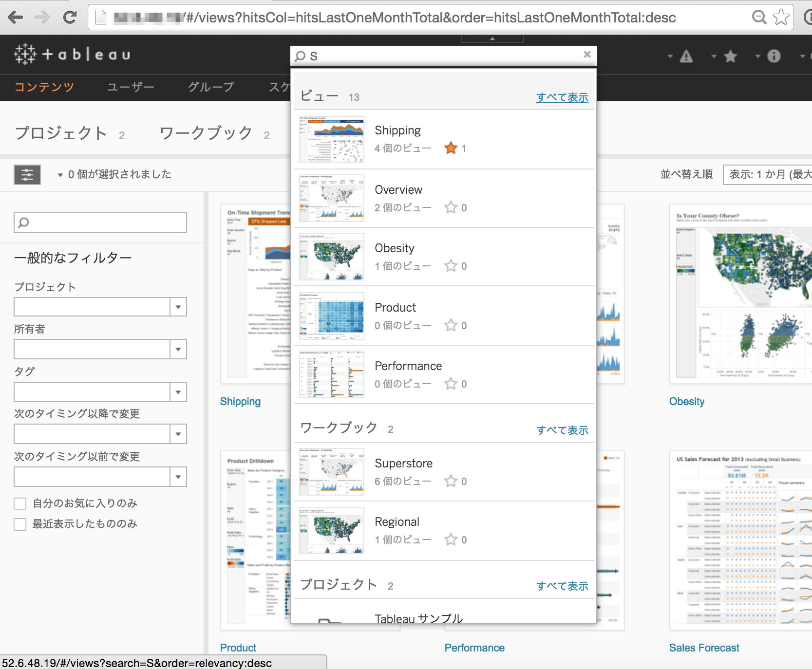Click the magnifier icon in sidebar search box
This screenshot has height=669, width=812.
(x=22, y=223)
